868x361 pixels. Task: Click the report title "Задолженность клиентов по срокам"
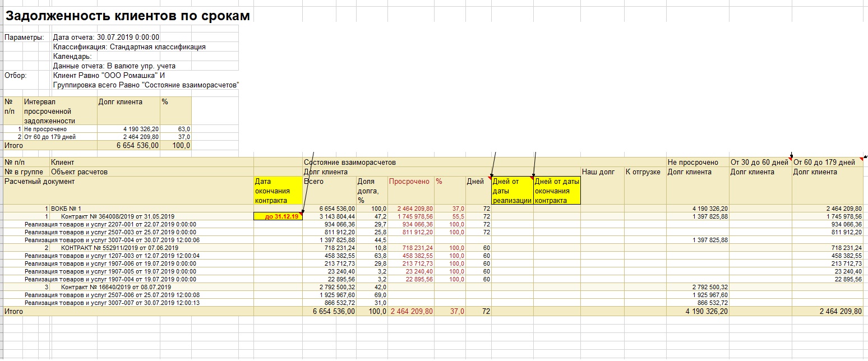coord(128,16)
